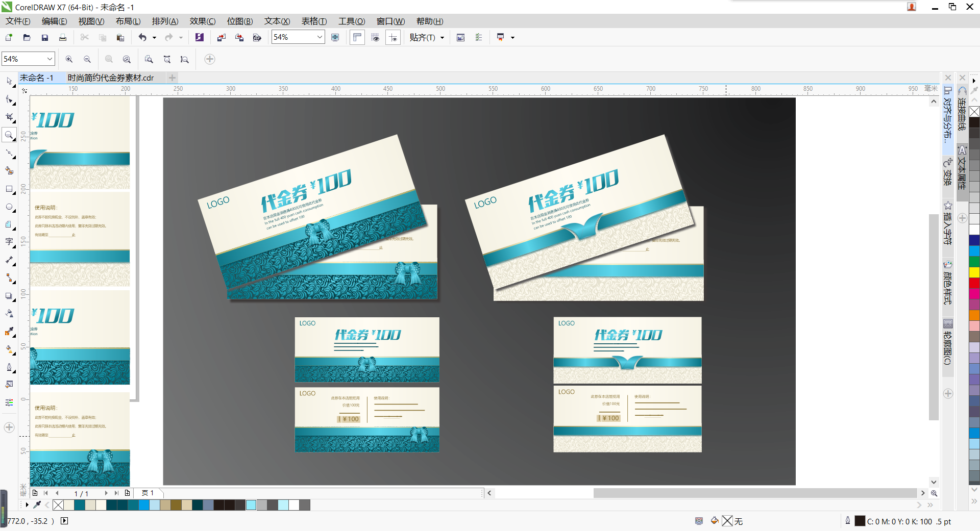980x531 pixels.
Task: Open the standard toolbar zoom level dropdown
Action: [320, 37]
